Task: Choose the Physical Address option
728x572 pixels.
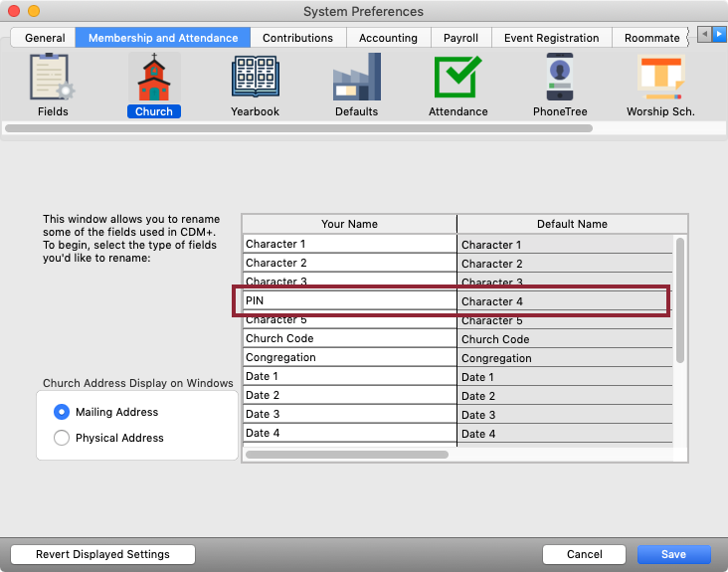Action: pos(63,438)
